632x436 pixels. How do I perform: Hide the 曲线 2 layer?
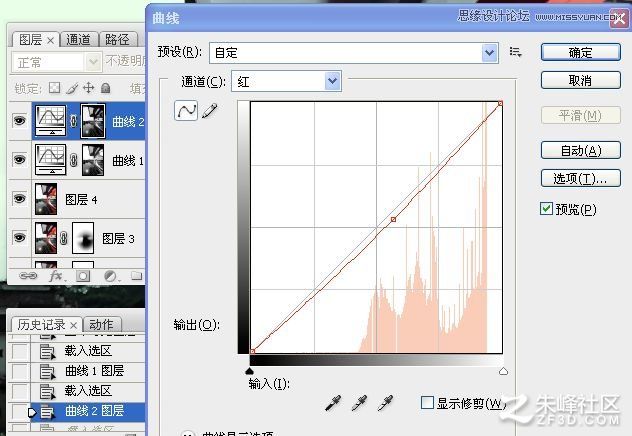19,120
